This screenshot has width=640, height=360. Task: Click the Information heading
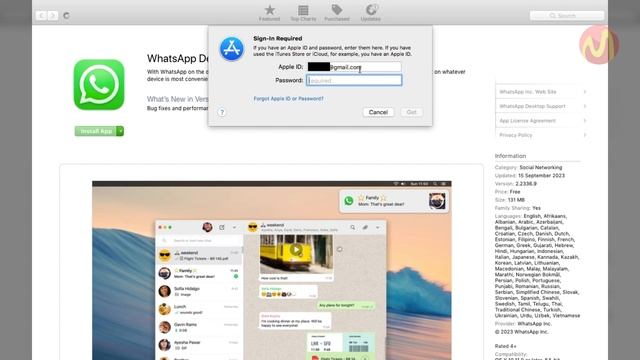510,156
